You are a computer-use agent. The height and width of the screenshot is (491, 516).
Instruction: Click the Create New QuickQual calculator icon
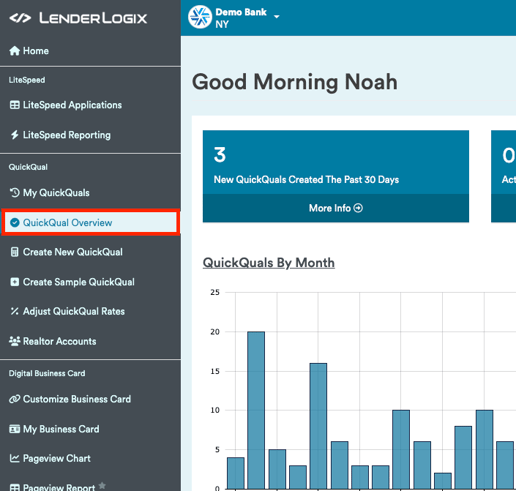(x=14, y=252)
